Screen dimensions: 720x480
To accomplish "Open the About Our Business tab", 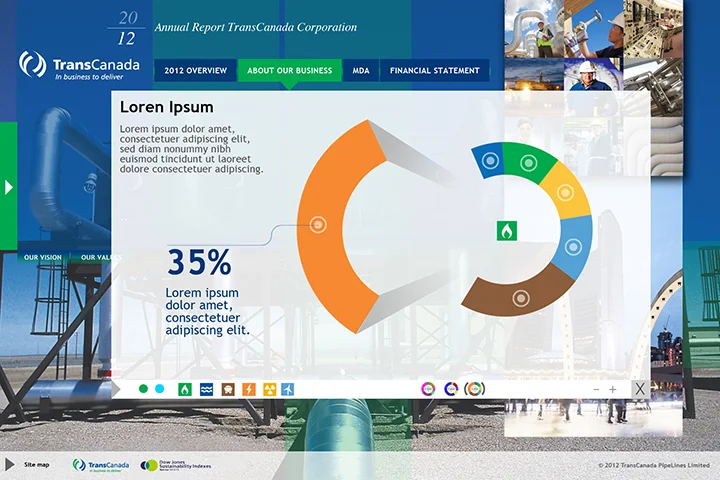I will (290, 70).
